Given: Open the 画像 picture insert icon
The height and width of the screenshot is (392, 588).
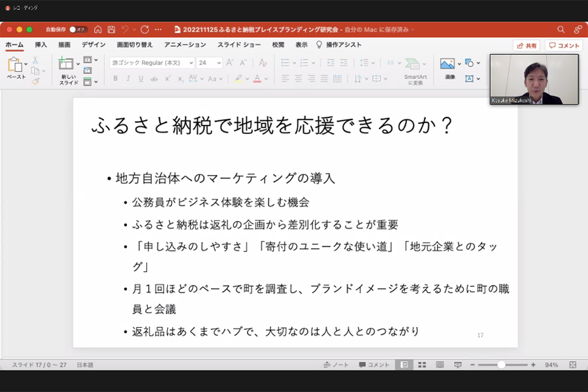Looking at the screenshot, I should [x=447, y=63].
